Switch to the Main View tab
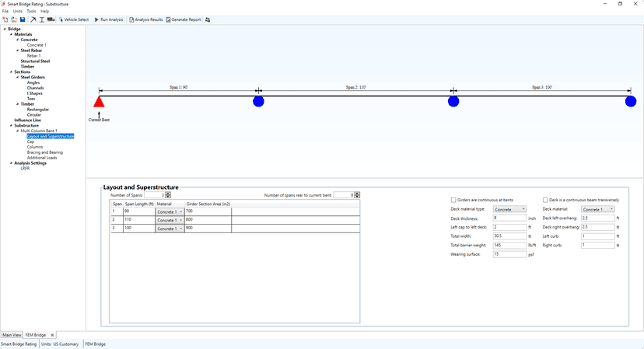The height and width of the screenshot is (349, 644). coord(12,335)
